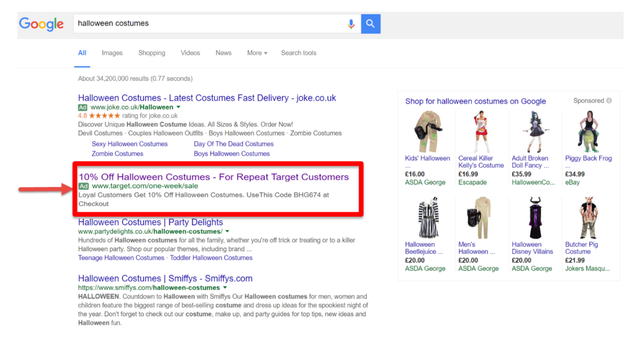Open the Sexy Halloween Costumes sitelink
Viewport: 644px width, 338px height.
(130, 144)
